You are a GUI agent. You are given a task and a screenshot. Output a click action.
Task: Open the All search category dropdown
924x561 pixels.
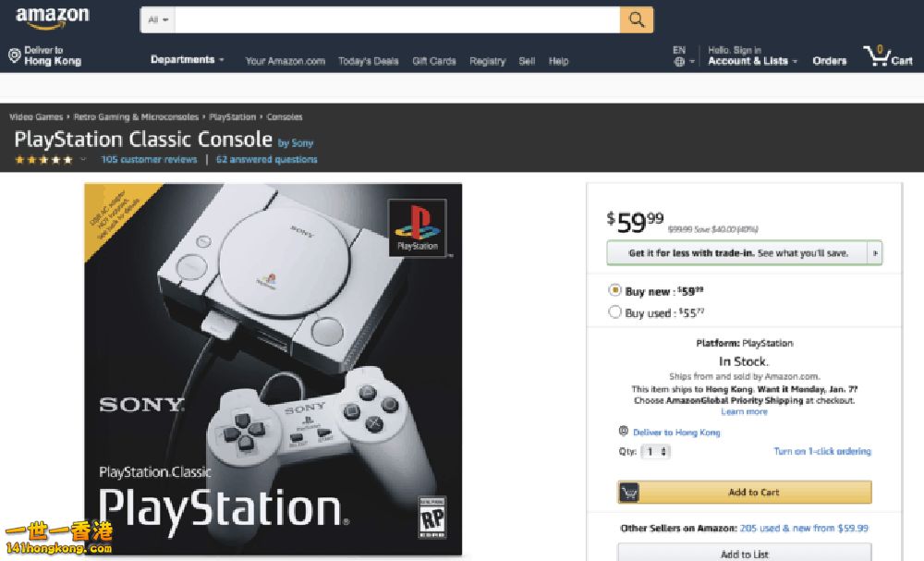[157, 20]
